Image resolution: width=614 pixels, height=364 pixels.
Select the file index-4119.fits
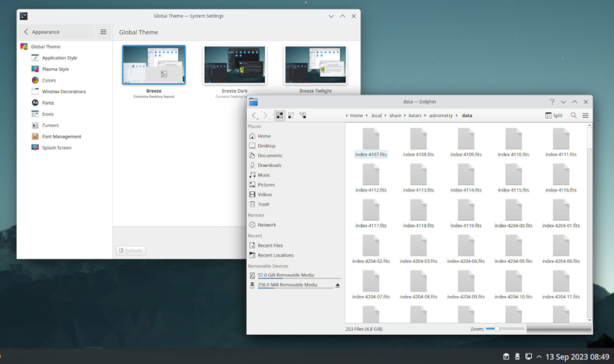pos(466,213)
